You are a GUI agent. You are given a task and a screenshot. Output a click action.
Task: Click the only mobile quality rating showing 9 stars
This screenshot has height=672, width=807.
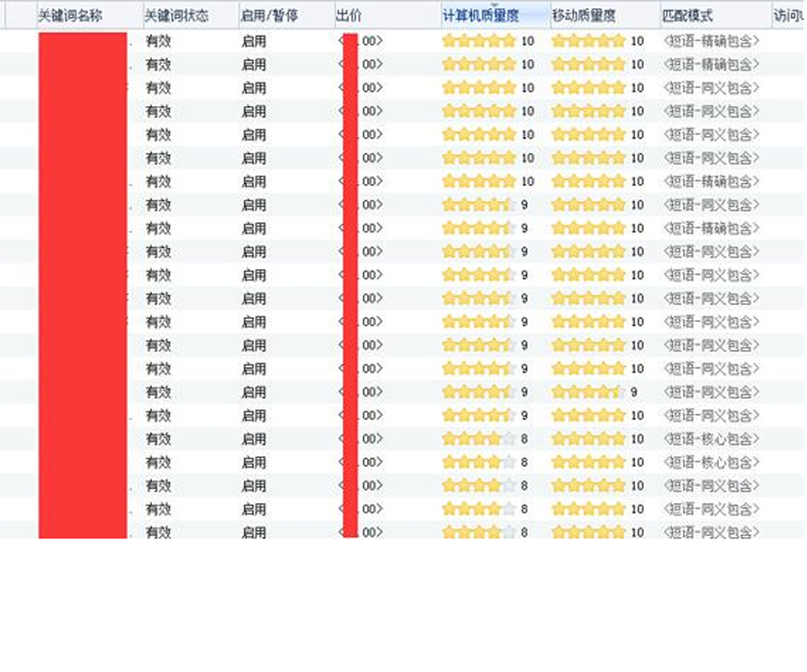click(587, 392)
